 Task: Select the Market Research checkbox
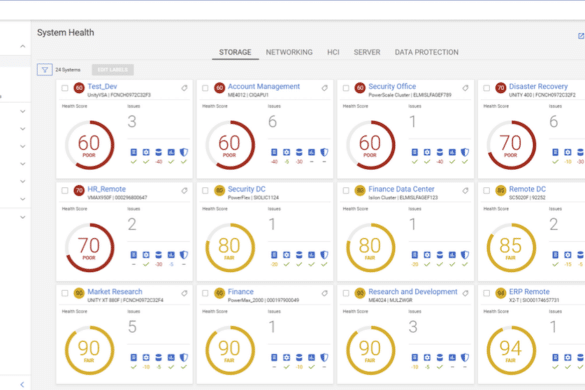coord(65,293)
